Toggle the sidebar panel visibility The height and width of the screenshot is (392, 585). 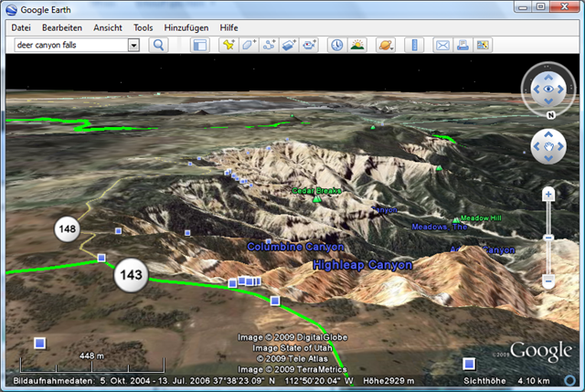[200, 45]
